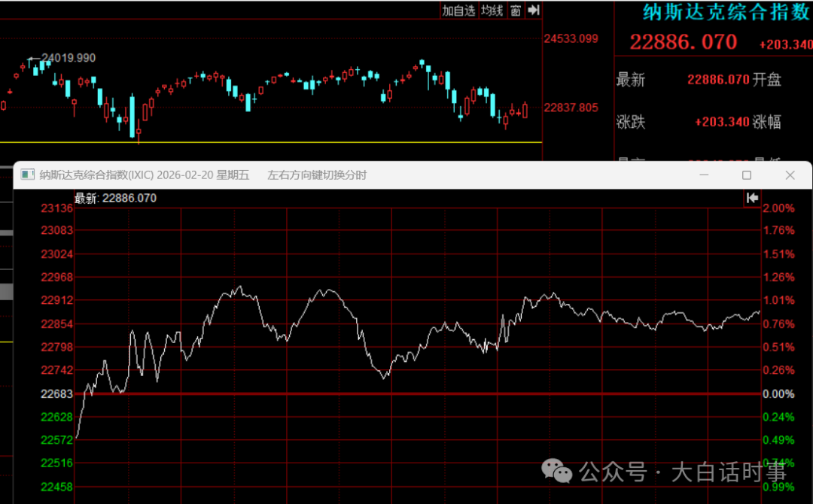
Task: Click the 24019.990 high price marker
Action: [x=69, y=58]
